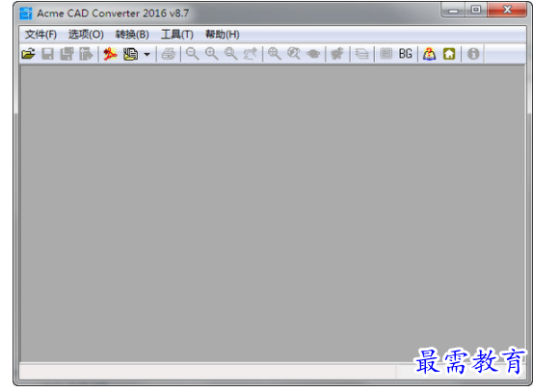Minimize the Acme CAD Converter window

click(453, 11)
